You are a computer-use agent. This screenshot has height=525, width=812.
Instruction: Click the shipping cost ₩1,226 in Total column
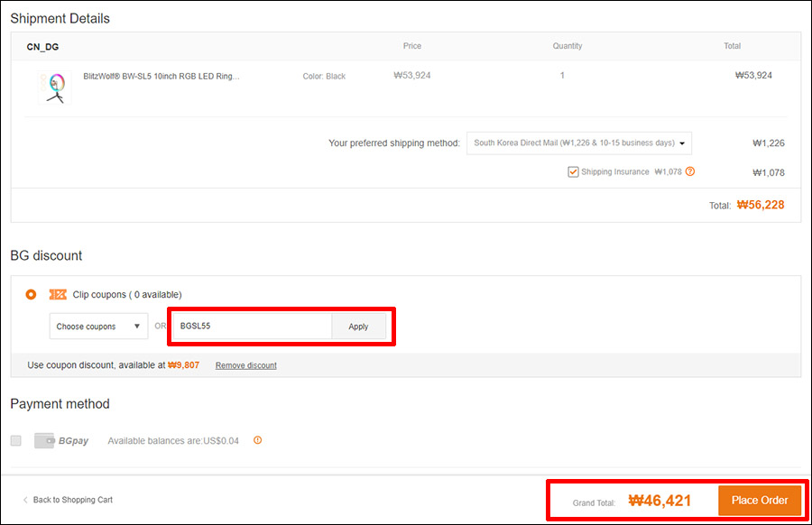769,143
